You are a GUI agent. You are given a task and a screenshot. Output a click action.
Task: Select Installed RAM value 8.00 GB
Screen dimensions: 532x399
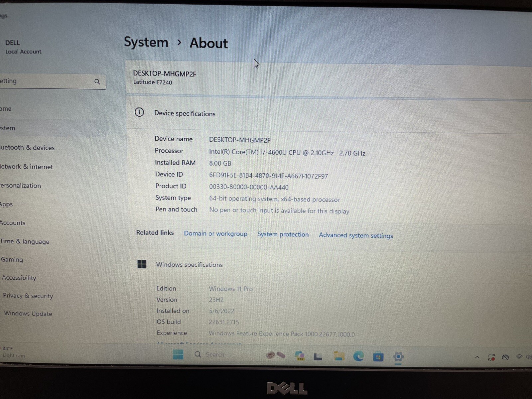[220, 163]
